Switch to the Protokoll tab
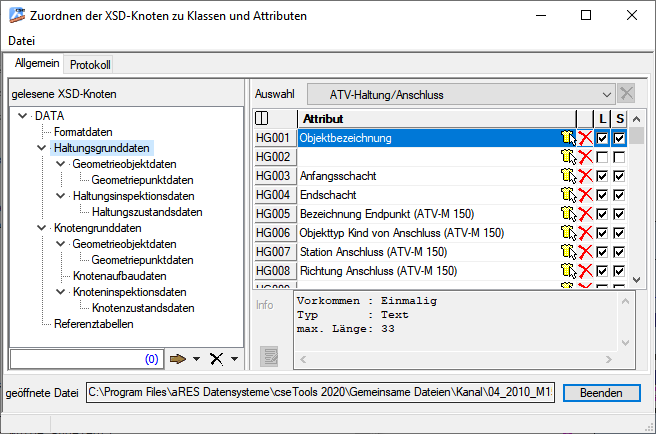Viewport: 656px width, 434px height. (90, 64)
